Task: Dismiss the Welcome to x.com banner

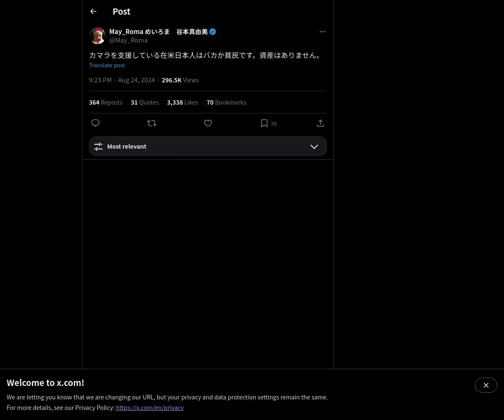Action: (x=486, y=385)
